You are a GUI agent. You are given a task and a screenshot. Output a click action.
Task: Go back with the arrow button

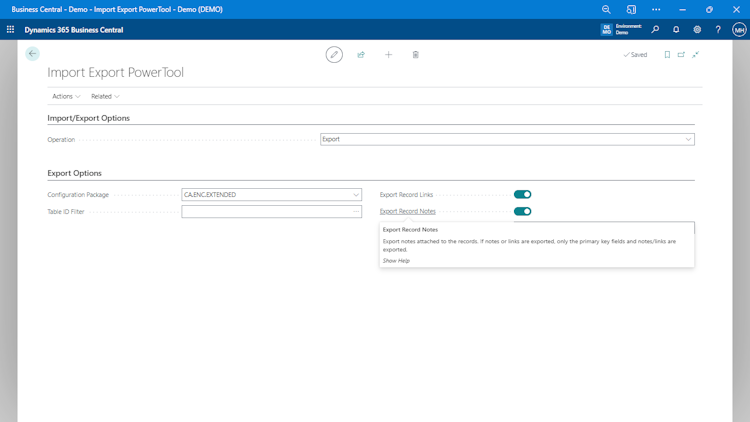(33, 54)
